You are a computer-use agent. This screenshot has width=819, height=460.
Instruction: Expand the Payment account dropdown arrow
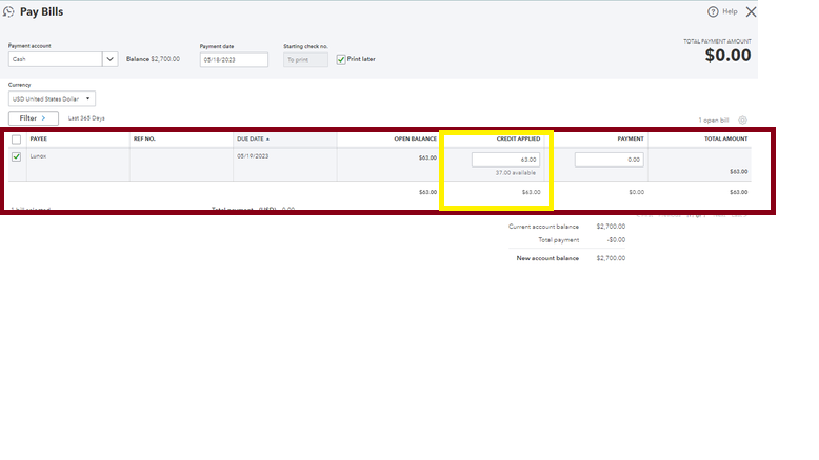click(x=110, y=59)
